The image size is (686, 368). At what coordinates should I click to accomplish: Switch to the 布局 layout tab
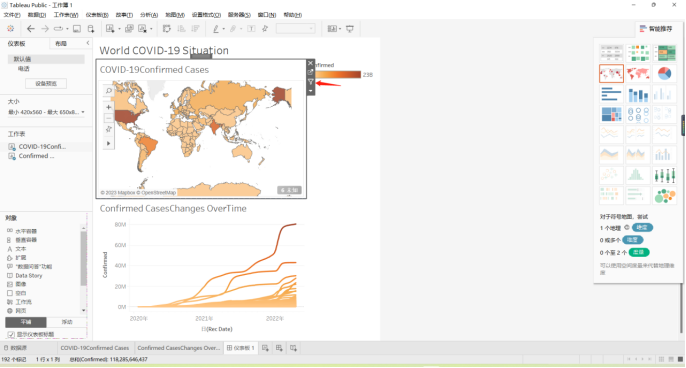61,43
